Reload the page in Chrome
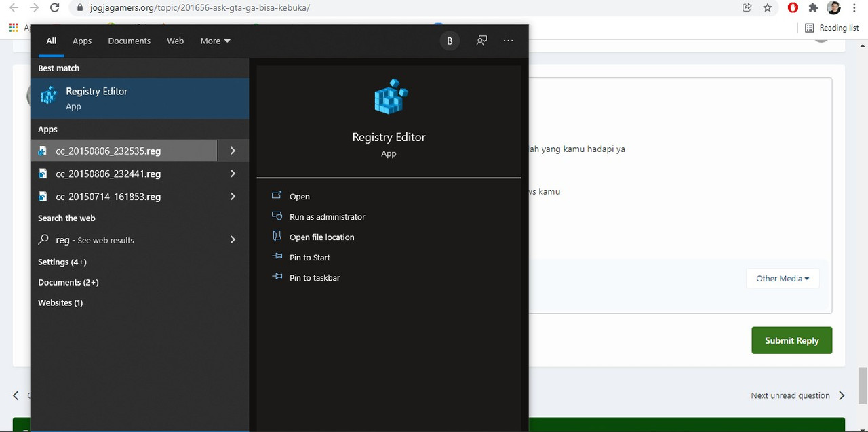 pyautogui.click(x=55, y=8)
